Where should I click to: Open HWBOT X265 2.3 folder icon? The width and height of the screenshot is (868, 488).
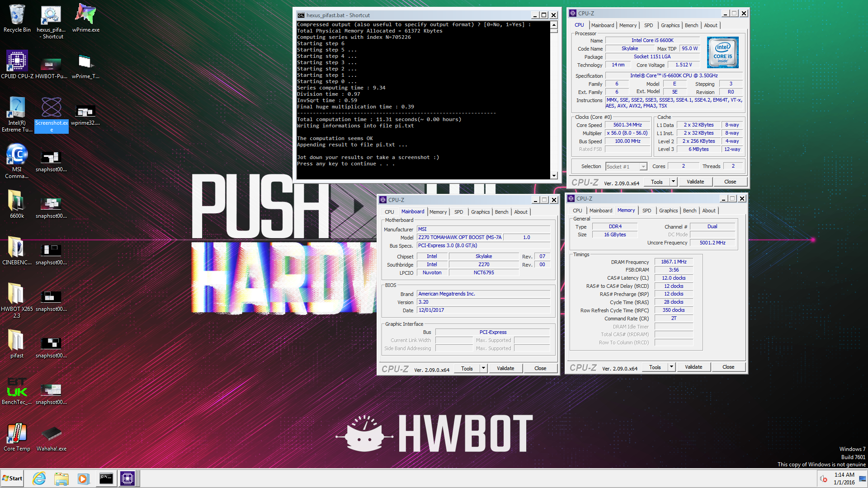coord(17,301)
